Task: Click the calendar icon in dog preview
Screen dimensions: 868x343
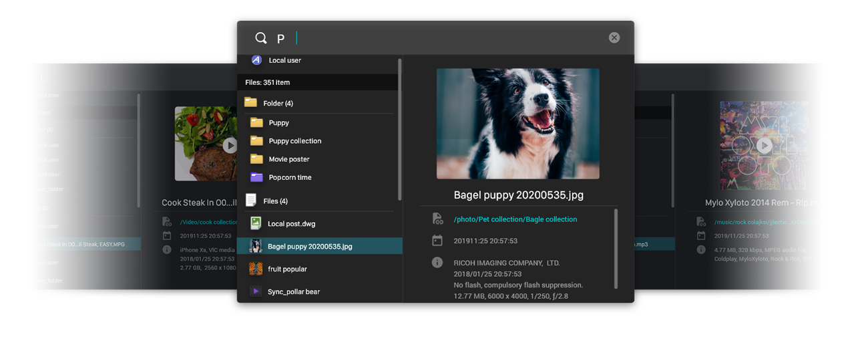Action: click(x=437, y=241)
